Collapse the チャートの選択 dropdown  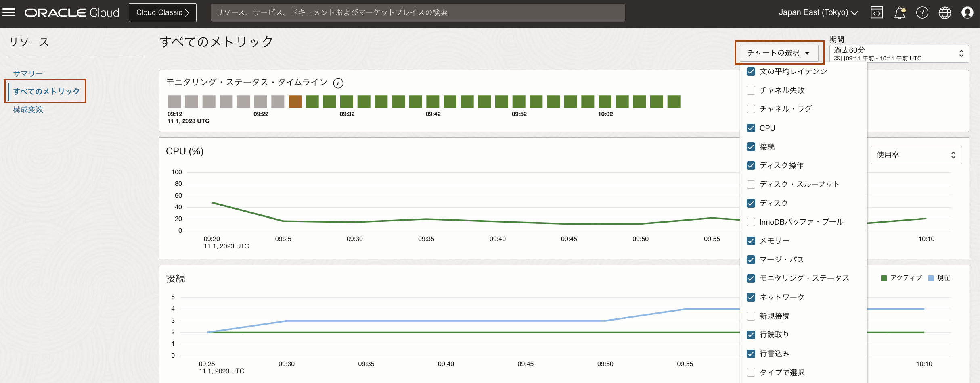pyautogui.click(x=779, y=53)
